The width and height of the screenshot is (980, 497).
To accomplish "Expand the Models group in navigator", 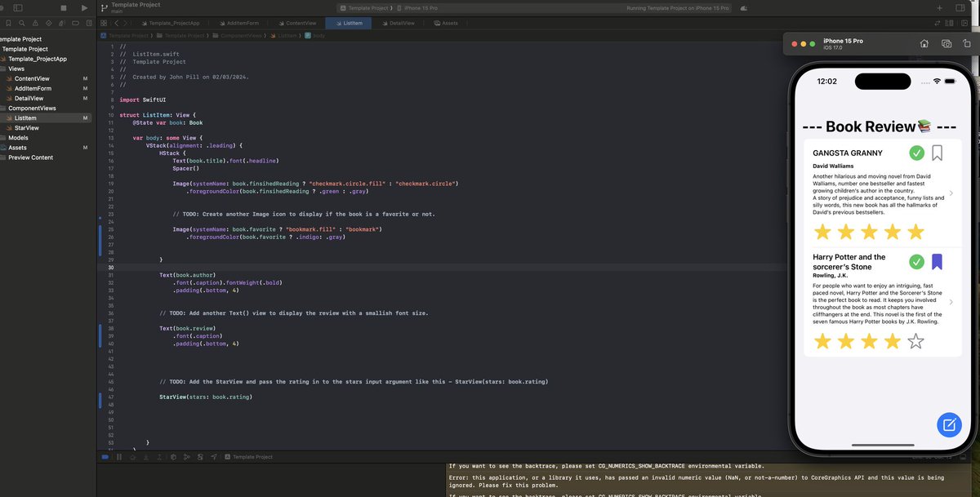I will click(18, 138).
